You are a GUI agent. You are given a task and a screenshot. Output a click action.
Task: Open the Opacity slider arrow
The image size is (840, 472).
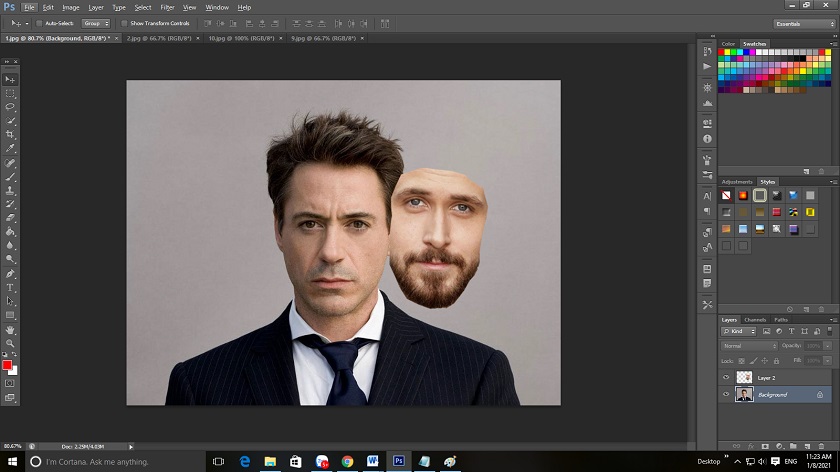pos(827,346)
